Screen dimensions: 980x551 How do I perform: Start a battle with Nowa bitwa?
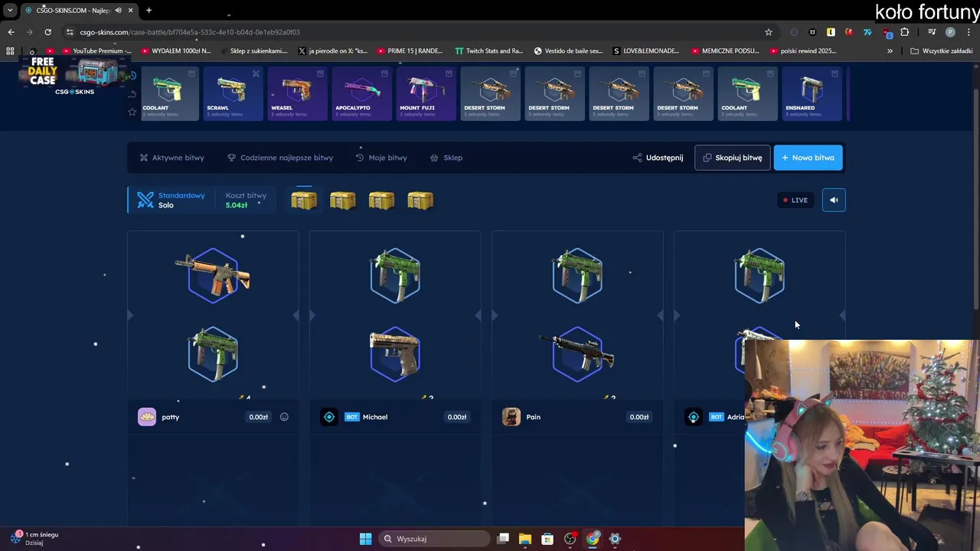click(808, 158)
